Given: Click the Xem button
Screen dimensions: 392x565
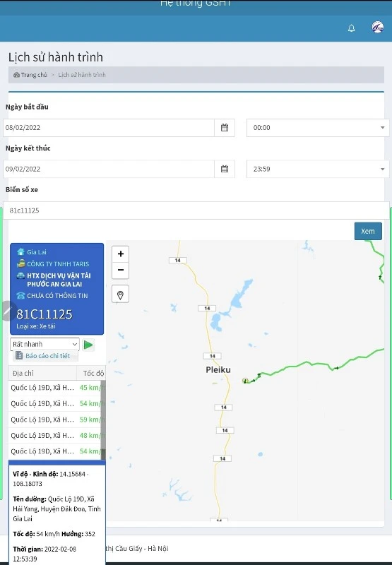Looking at the screenshot, I should pos(368,231).
